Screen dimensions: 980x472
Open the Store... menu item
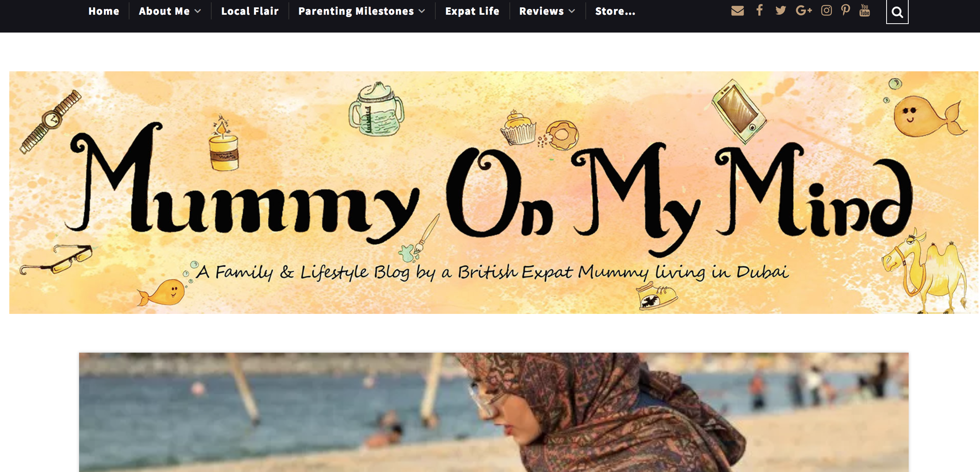coord(615,11)
